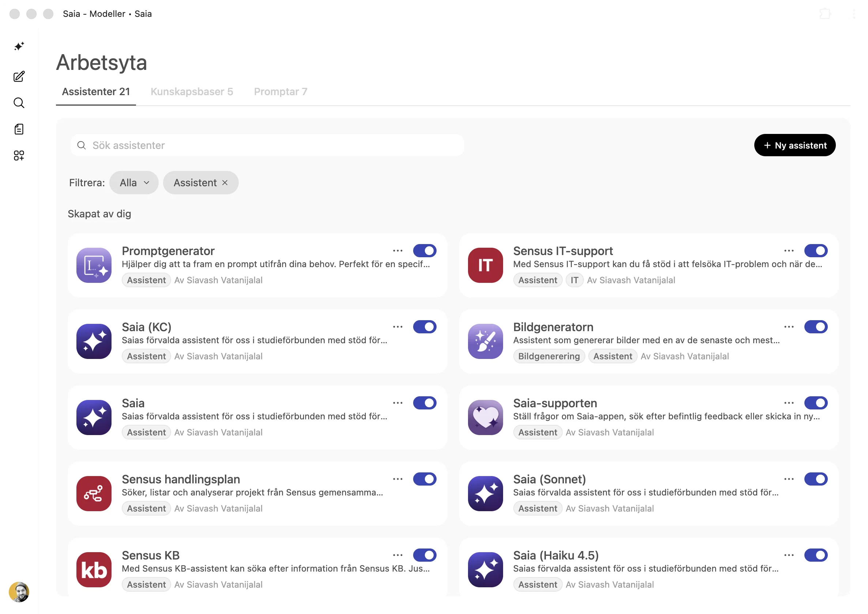Switch to the Kunskapsbaser 5 tab

(192, 91)
